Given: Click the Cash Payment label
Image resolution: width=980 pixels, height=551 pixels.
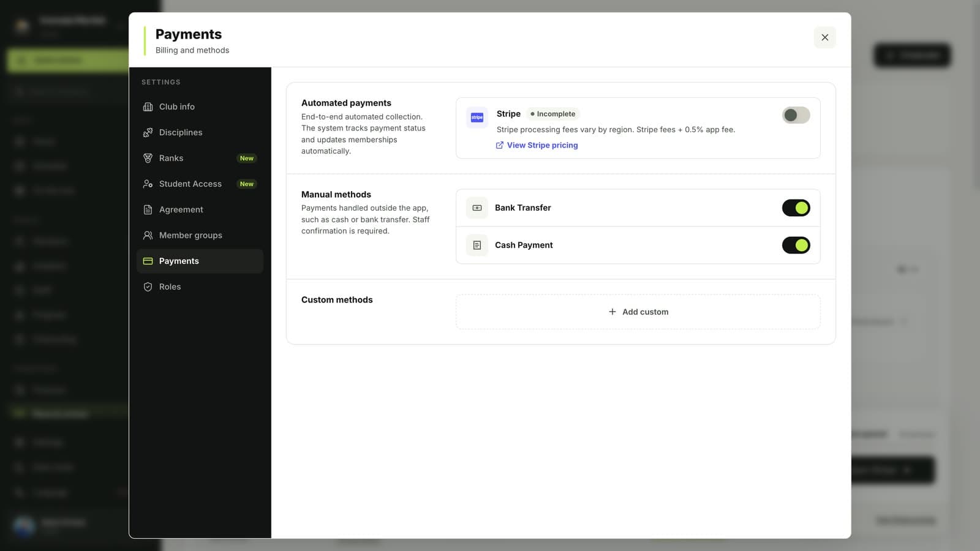Looking at the screenshot, I should point(524,245).
